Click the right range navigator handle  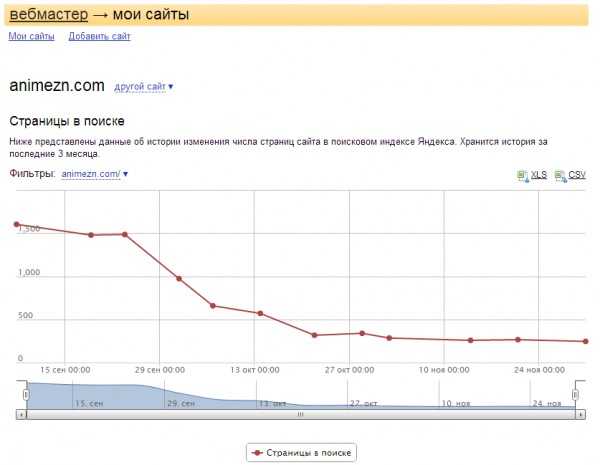[575, 394]
